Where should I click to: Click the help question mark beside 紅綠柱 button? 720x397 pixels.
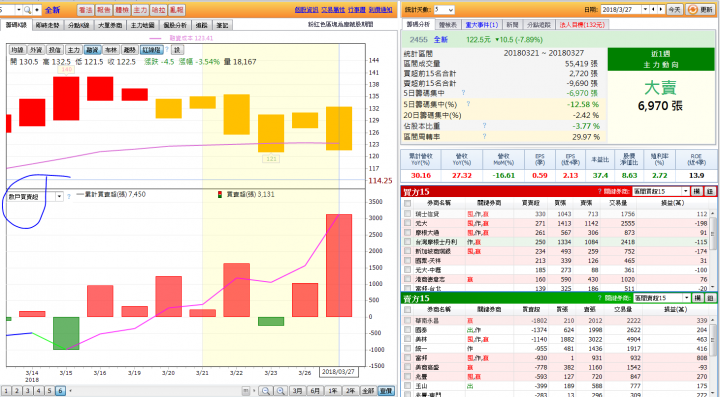(x=167, y=50)
